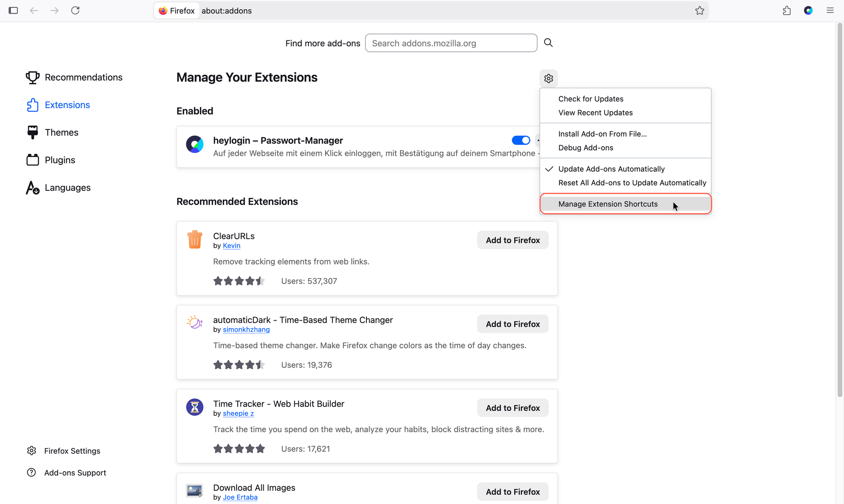
Task: Add Download All Images to Firefox
Action: pos(513,492)
